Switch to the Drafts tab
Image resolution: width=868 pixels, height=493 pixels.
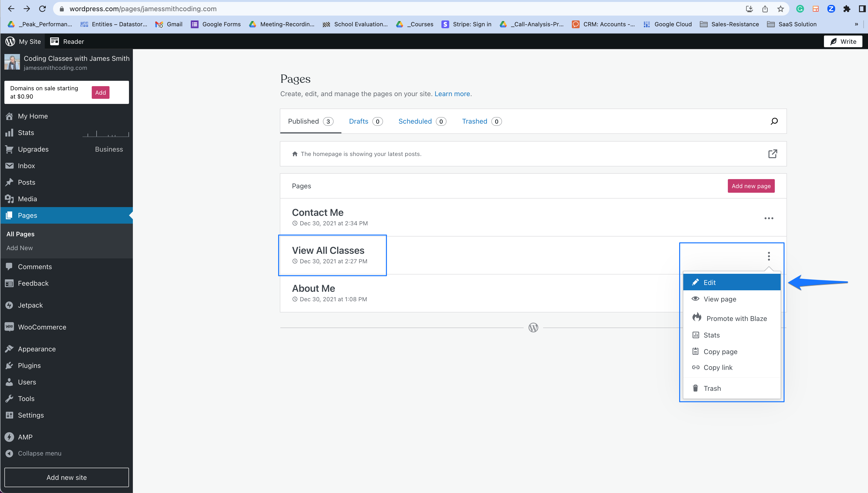tap(365, 121)
